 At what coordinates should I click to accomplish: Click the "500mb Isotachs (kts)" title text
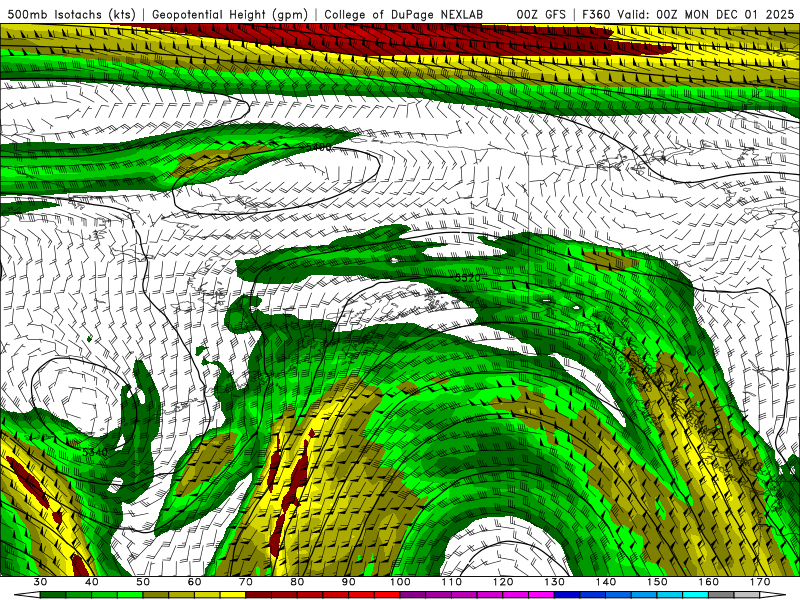(71, 14)
